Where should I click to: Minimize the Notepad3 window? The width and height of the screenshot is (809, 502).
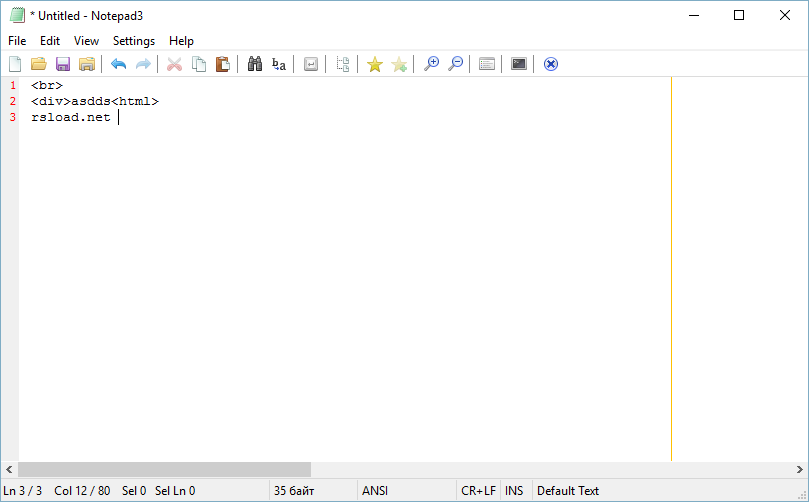pos(693,15)
